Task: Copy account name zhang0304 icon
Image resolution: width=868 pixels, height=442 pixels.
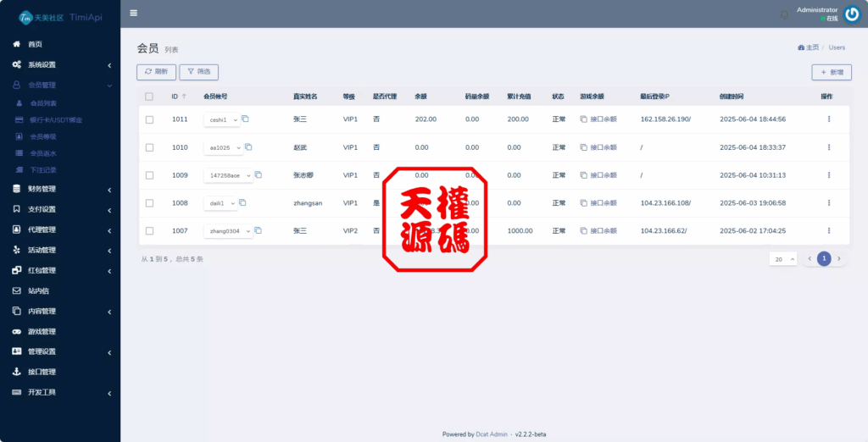Action: (x=258, y=230)
